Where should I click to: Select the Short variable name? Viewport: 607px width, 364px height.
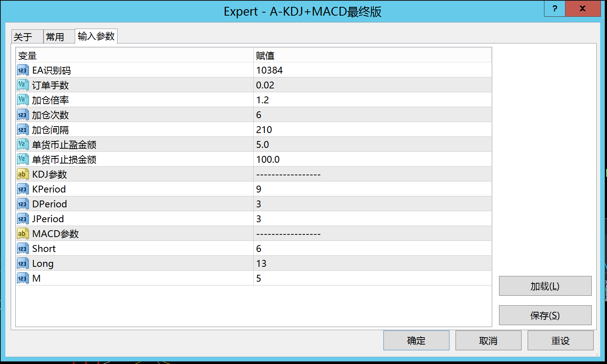(x=44, y=249)
